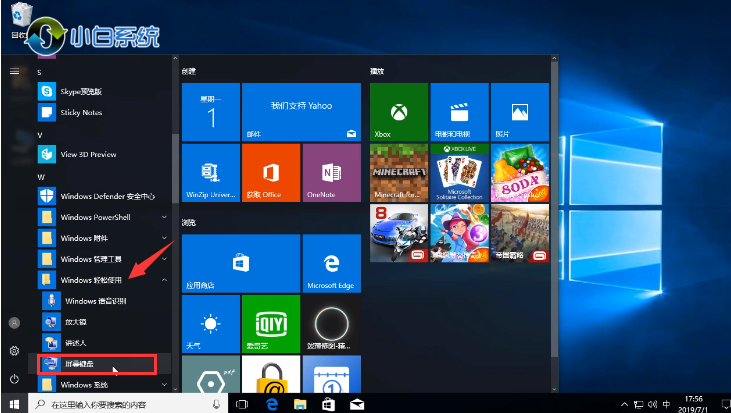Open the Minecraft game tile

click(x=398, y=172)
